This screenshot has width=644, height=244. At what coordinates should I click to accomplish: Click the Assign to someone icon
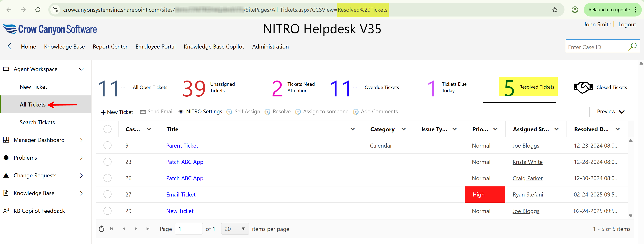point(298,112)
